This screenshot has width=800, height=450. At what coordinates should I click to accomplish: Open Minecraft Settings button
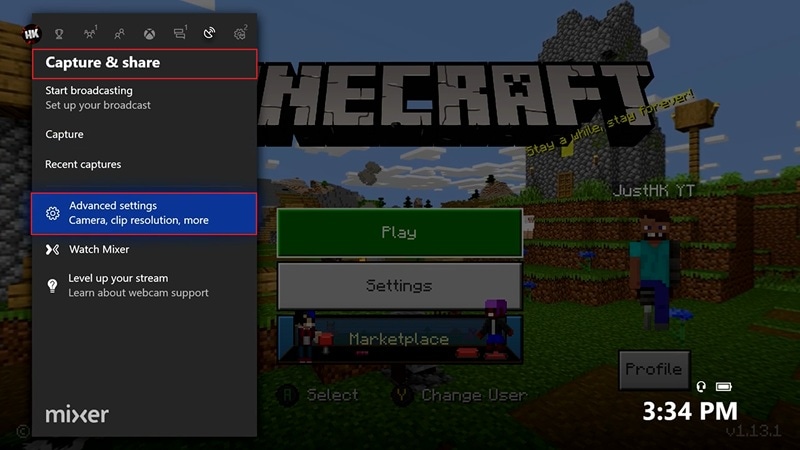coord(399,286)
